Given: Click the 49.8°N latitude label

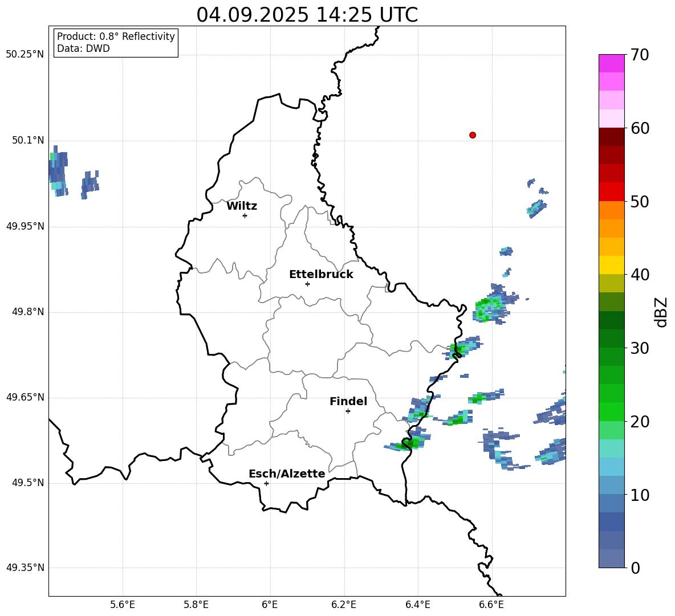Looking at the screenshot, I should click(28, 312).
